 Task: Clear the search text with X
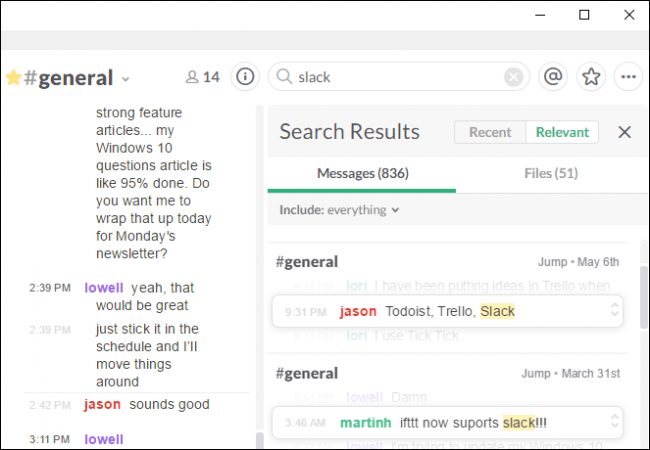(x=513, y=77)
